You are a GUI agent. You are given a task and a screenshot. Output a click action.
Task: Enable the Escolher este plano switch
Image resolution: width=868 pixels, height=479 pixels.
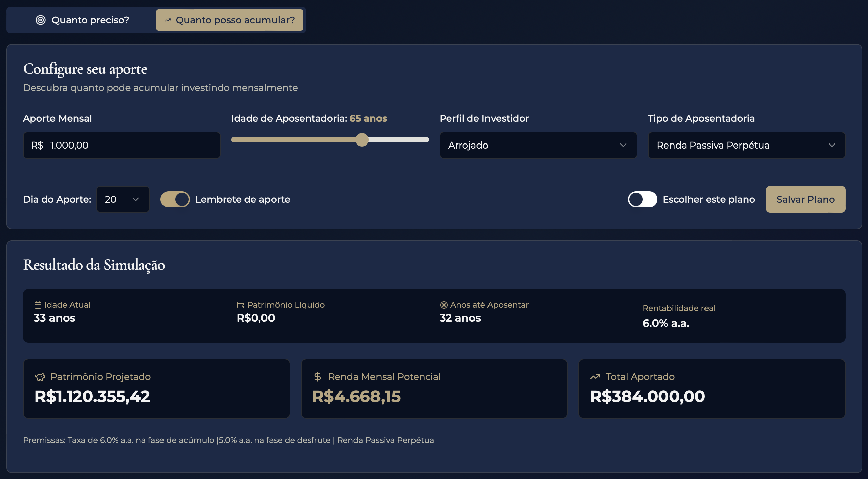[x=642, y=200]
